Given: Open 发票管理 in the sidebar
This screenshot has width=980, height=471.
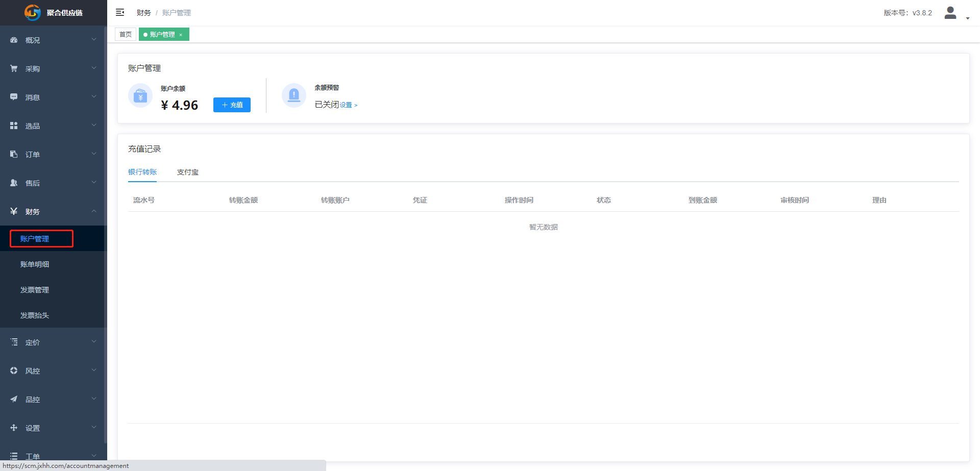Looking at the screenshot, I should (52, 289).
